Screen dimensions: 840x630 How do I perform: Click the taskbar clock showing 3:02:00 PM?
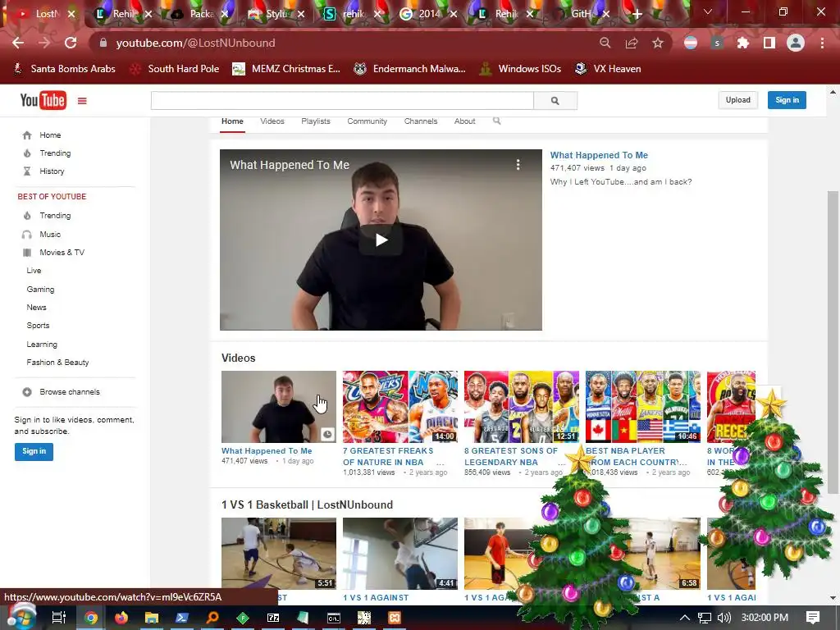point(765,618)
